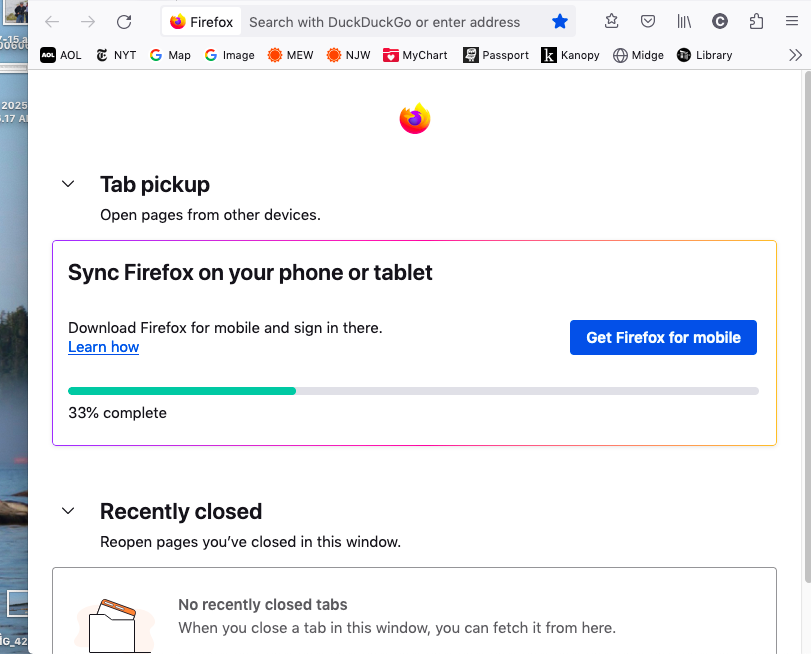
Task: Collapse the Recently closed section
Action: (x=68, y=511)
